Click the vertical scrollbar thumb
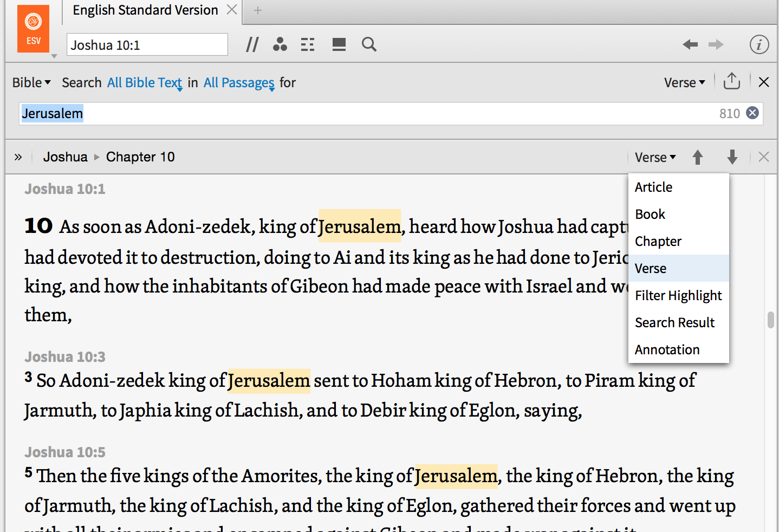 coord(771,320)
